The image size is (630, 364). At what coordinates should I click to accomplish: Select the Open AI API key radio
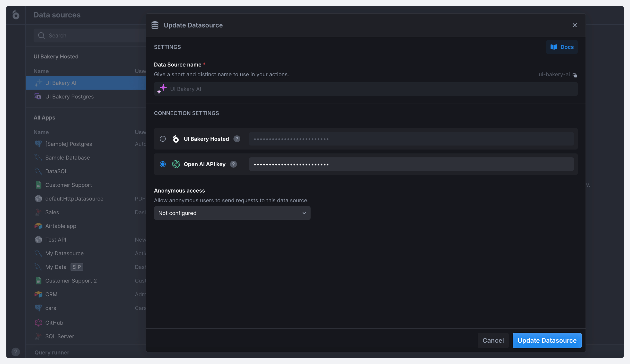click(163, 164)
